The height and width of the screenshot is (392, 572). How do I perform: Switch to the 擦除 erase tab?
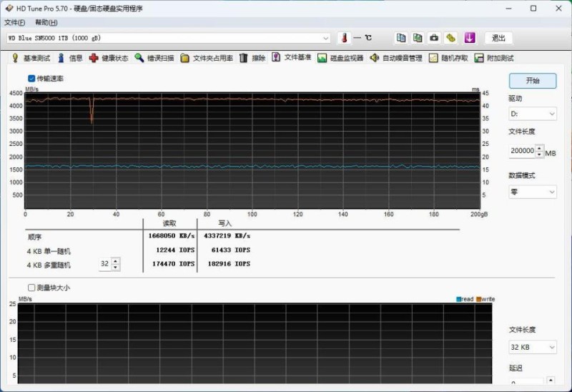(253, 58)
